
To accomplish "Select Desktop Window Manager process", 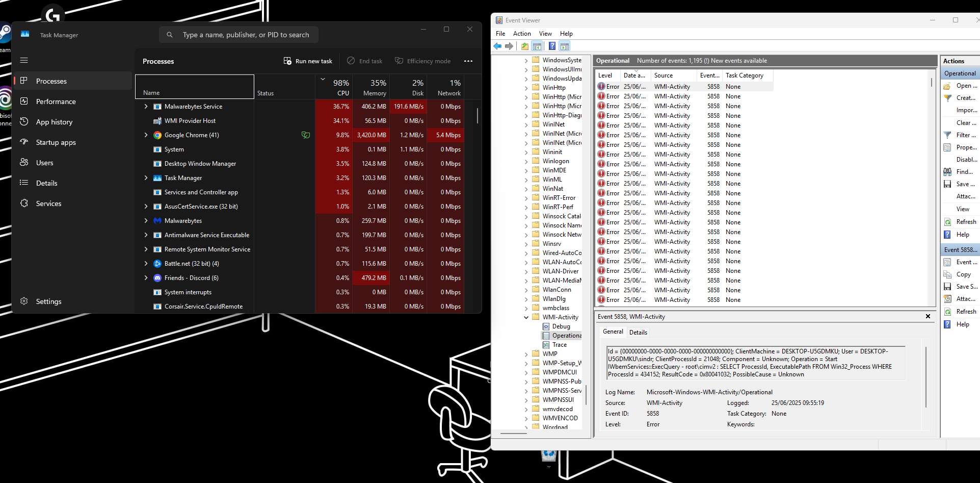I will point(300,164).
